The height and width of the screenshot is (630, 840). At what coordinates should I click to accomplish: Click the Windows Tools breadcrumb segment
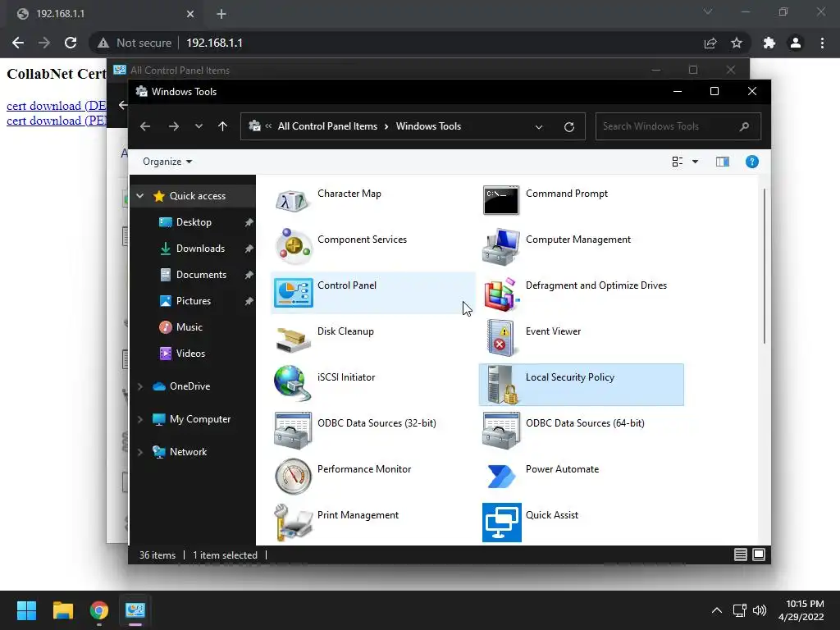click(428, 126)
